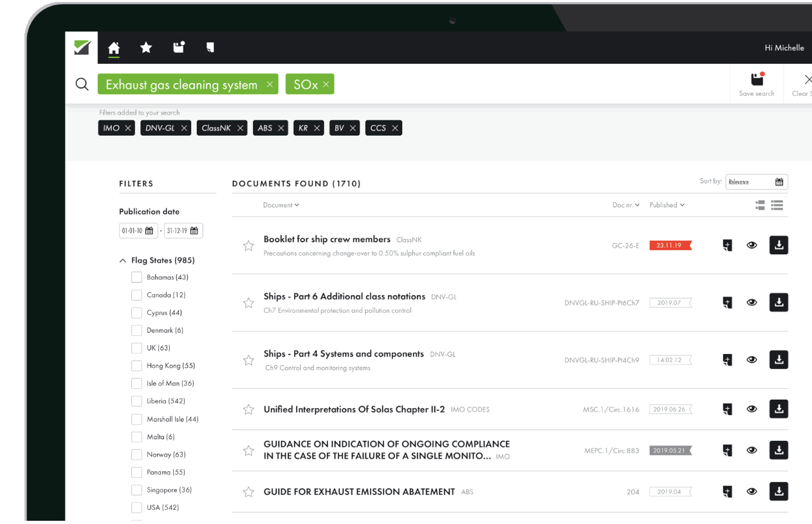Enable the Singapore (36) filter checkbox
The image size is (812, 524).
136,490
